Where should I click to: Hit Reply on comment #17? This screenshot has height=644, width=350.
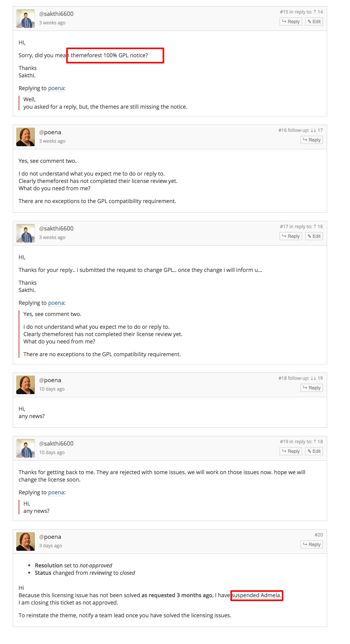(x=291, y=236)
